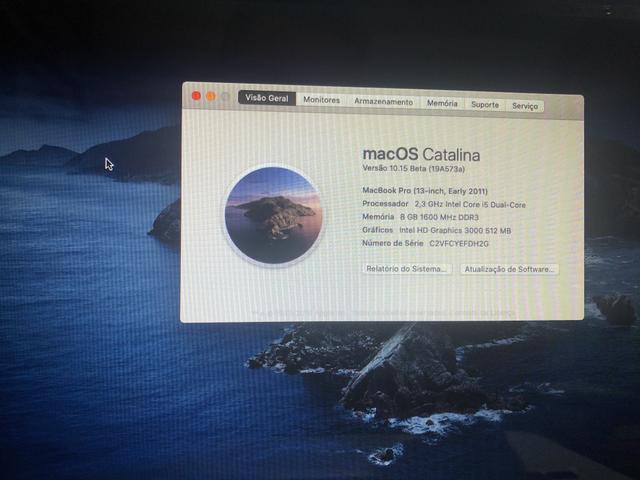Click Atualização de Software button
640x480 pixels.
click(509, 269)
